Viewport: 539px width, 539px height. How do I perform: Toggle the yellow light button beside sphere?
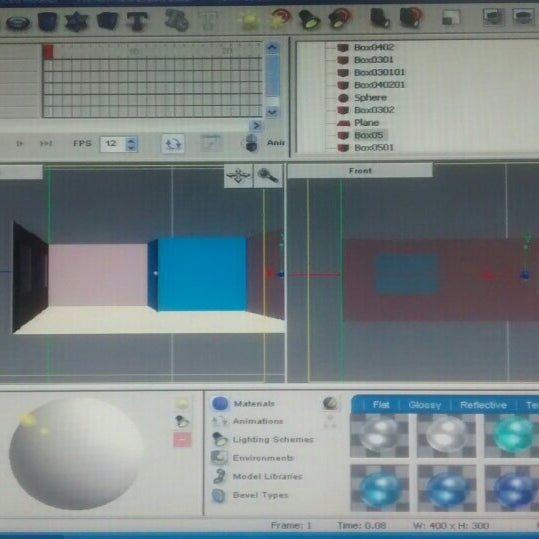pos(182,404)
